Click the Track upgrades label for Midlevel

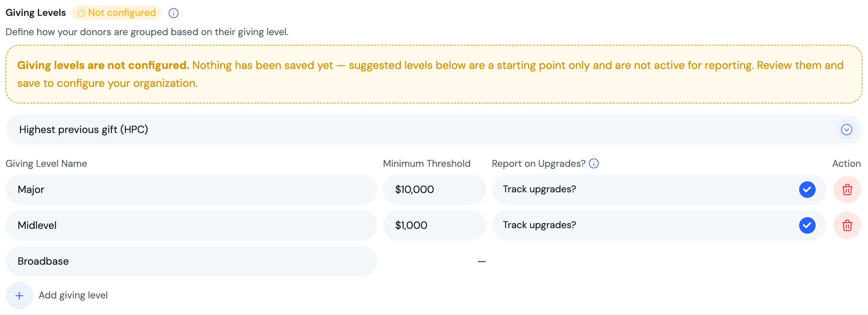(539, 225)
